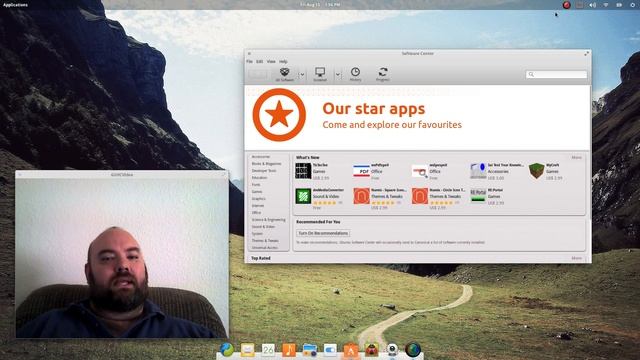This screenshot has width=640, height=360.
Task: Click More link beside Top Rated
Action: (576, 258)
